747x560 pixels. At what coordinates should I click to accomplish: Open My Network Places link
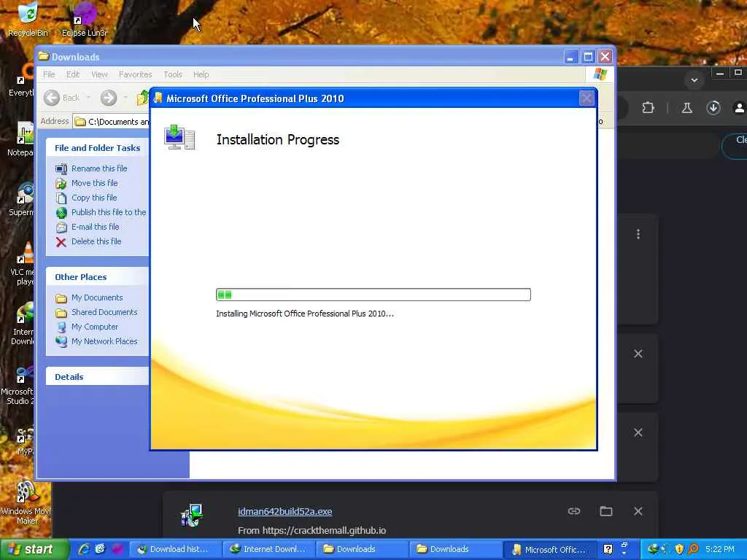coord(104,341)
